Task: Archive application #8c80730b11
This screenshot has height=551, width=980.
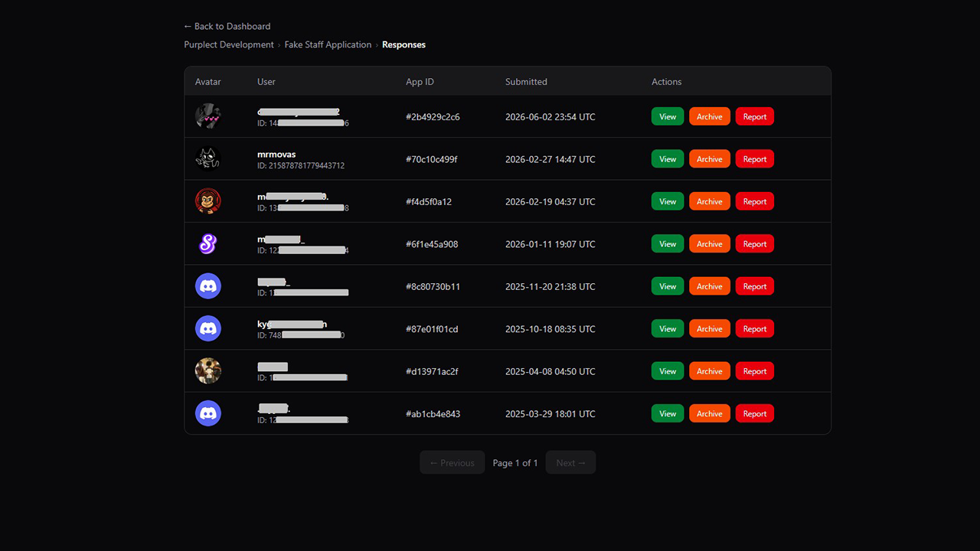Action: coord(710,286)
